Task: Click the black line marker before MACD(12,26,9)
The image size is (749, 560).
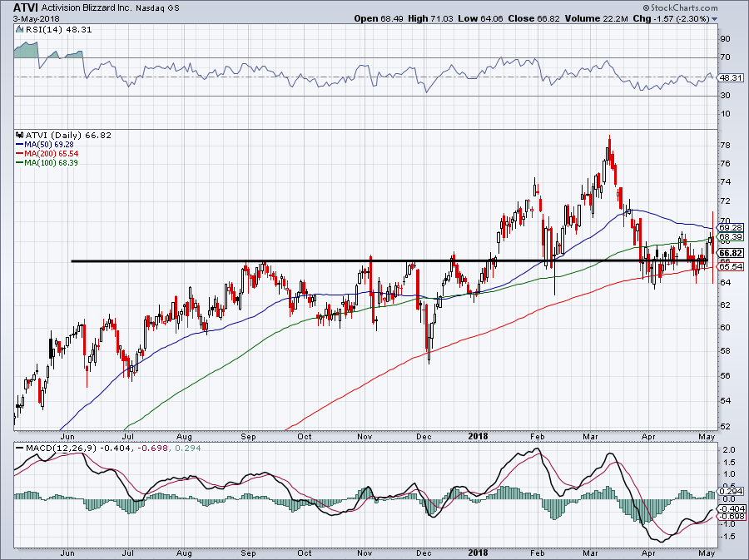Action: tap(19, 448)
